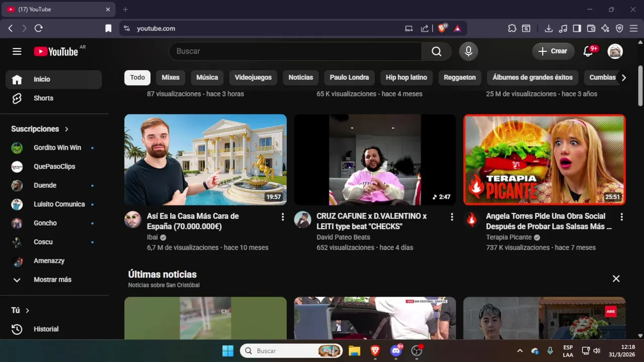Click David Pateo Beats channel avatar

302,220
